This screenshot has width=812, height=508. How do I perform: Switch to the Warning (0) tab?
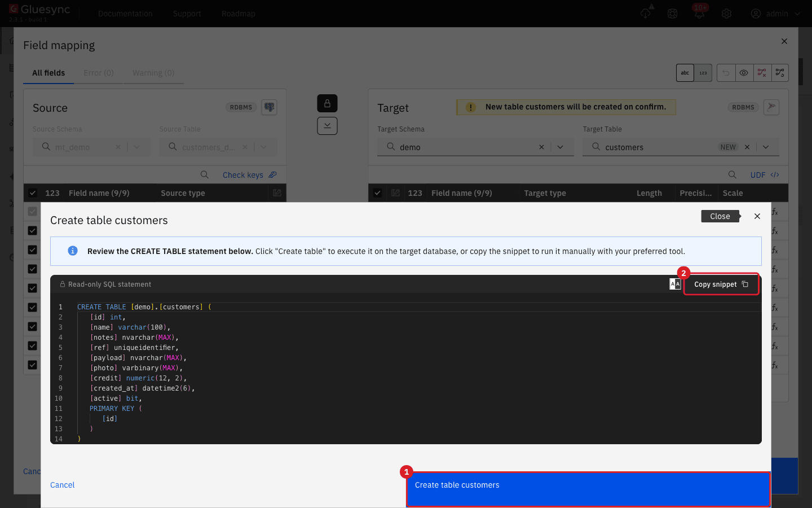click(x=153, y=73)
